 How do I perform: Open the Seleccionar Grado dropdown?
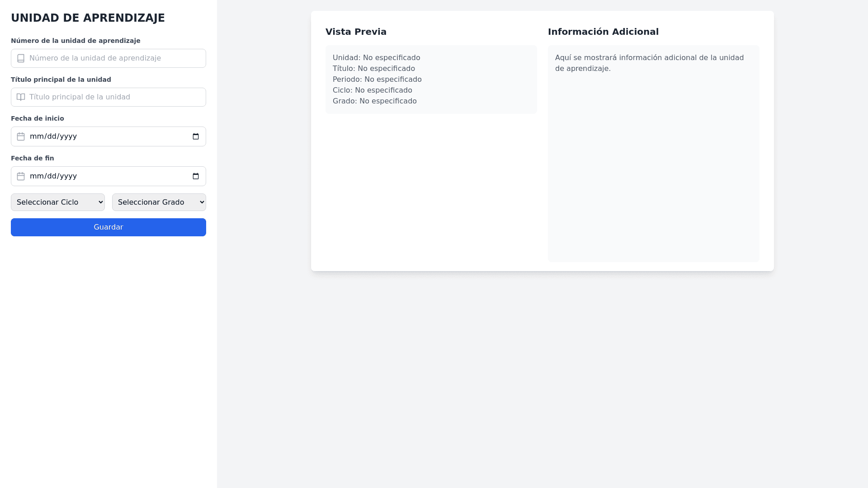(159, 202)
